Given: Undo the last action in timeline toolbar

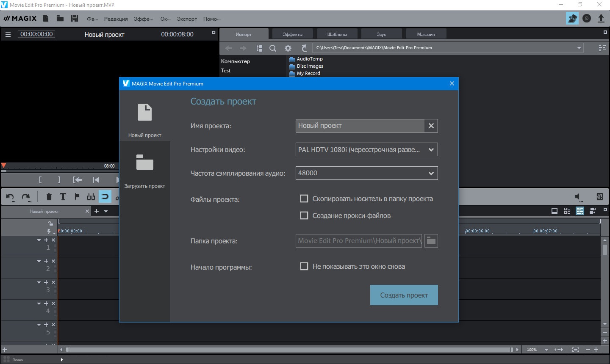Looking at the screenshot, I should [x=10, y=196].
